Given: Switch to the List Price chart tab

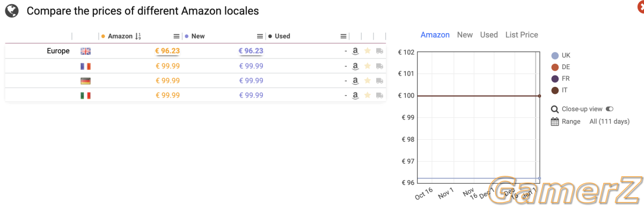Looking at the screenshot, I should point(522,35).
